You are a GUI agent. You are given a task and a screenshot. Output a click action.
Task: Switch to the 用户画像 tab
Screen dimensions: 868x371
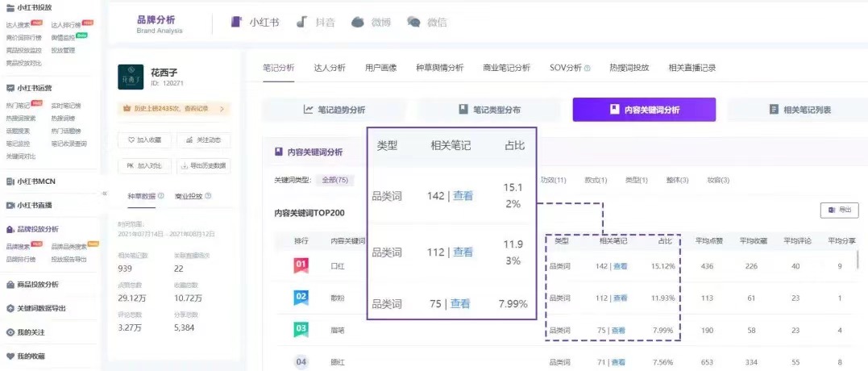pos(381,68)
